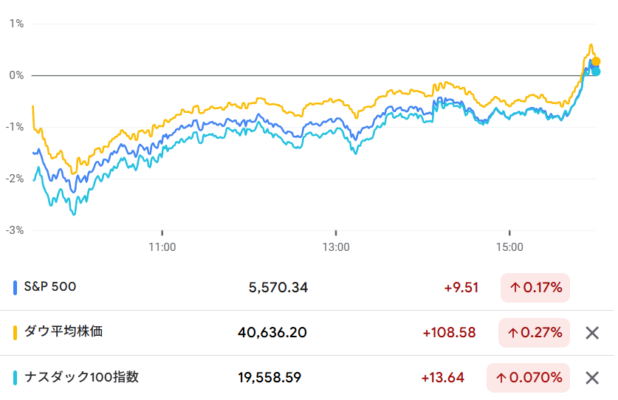Click the cyan endpoint dot on chart
The width and height of the screenshot is (618, 400).
[x=596, y=72]
